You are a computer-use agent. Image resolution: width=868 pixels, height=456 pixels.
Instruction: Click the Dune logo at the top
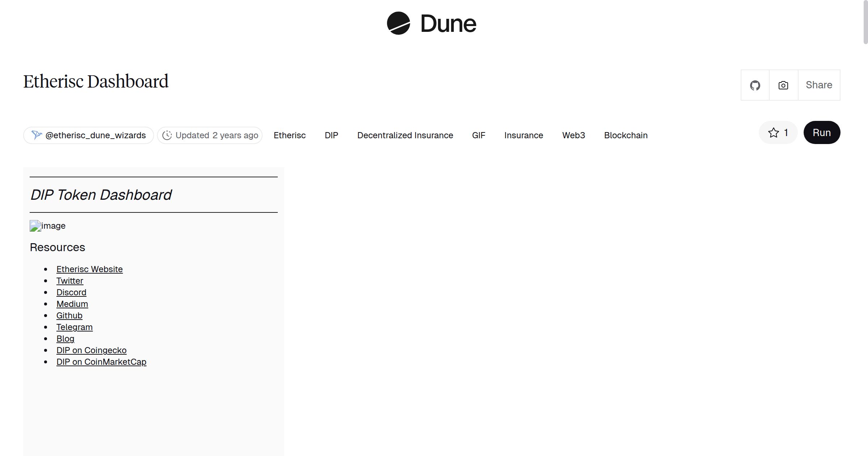(432, 24)
